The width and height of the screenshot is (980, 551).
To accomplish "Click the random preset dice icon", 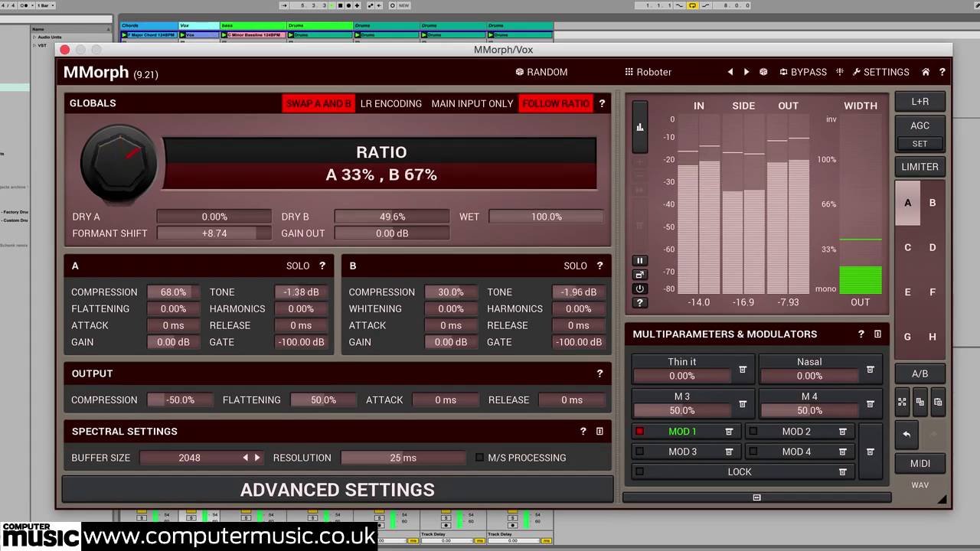I will (763, 72).
